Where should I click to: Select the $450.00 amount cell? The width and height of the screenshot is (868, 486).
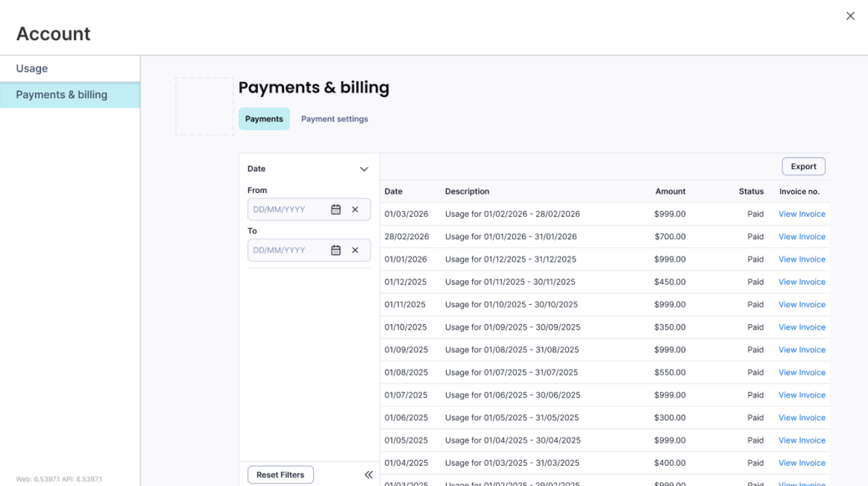(670, 283)
